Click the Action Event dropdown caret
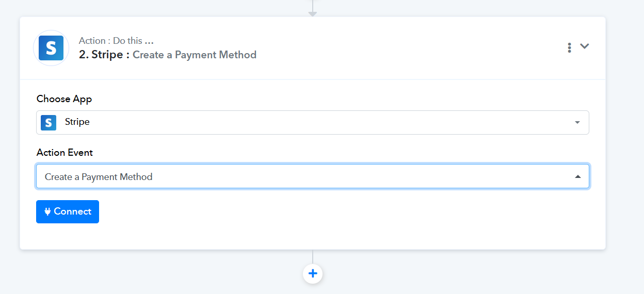 (578, 176)
